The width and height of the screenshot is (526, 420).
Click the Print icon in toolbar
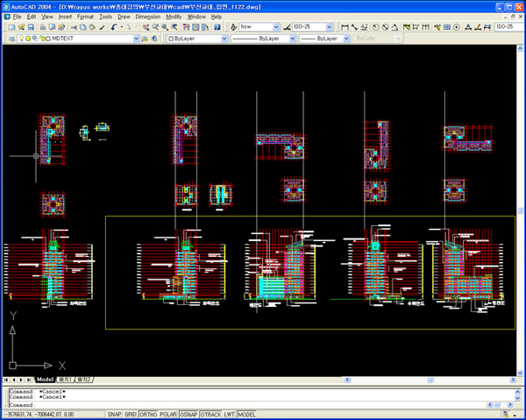pyautogui.click(x=44, y=27)
